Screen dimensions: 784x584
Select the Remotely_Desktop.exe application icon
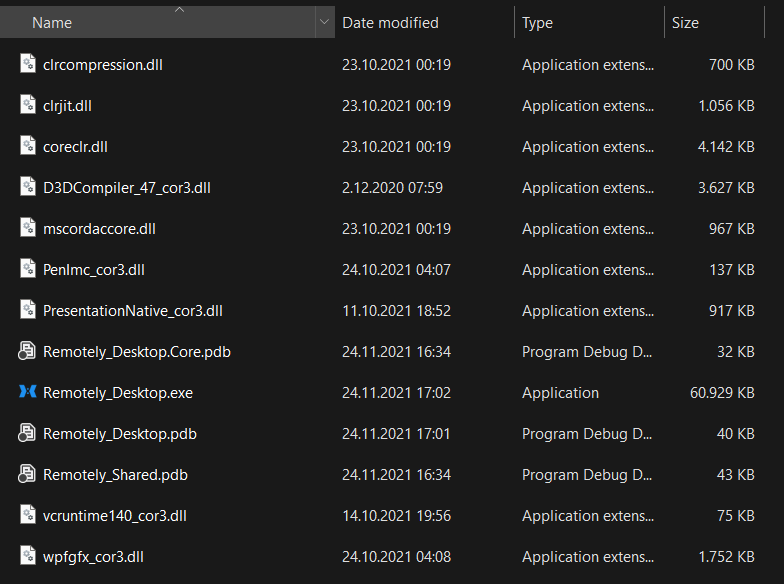click(28, 392)
